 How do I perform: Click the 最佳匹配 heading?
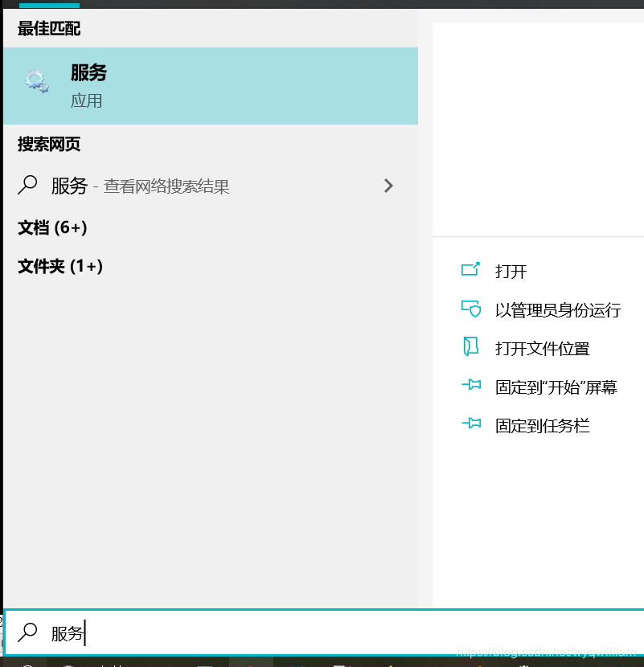click(x=49, y=28)
